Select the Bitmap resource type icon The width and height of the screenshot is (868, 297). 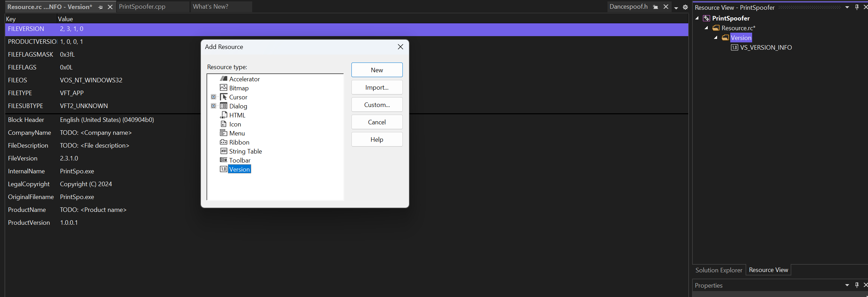[223, 88]
